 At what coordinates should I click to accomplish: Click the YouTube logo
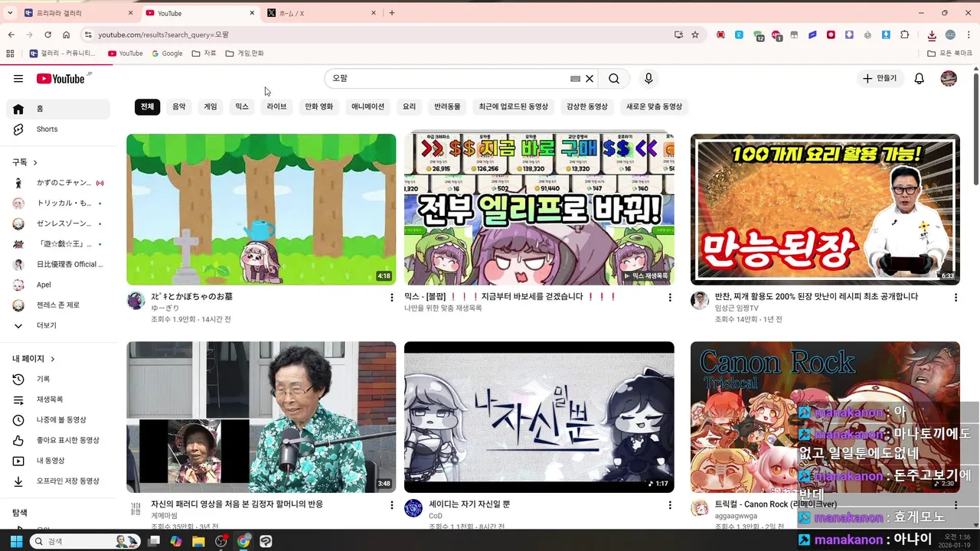point(60,79)
